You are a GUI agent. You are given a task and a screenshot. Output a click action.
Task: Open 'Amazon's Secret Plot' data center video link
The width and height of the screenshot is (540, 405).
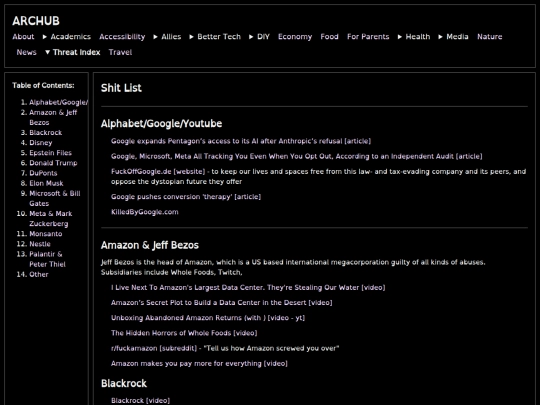click(x=221, y=302)
